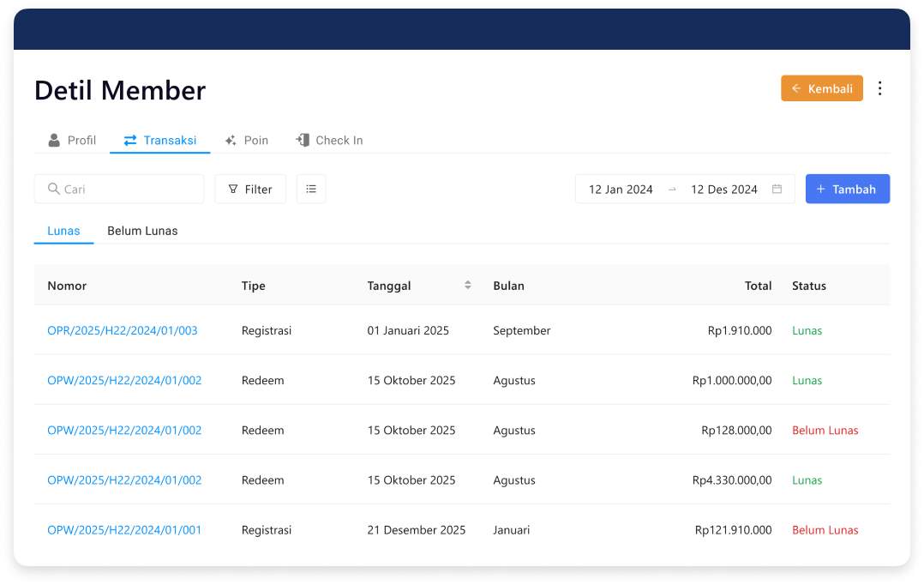Click the Bulan column header
This screenshot has width=924, height=585.
click(x=508, y=286)
